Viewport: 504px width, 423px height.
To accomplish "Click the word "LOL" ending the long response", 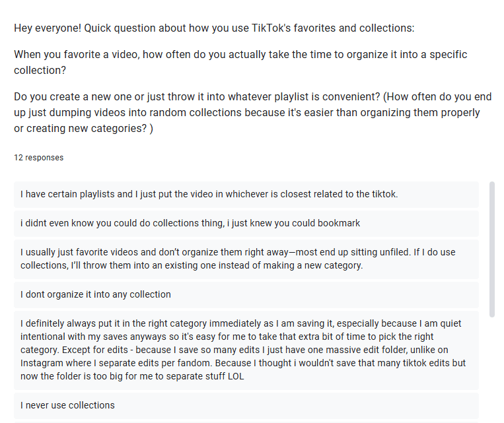I will coord(236,376).
